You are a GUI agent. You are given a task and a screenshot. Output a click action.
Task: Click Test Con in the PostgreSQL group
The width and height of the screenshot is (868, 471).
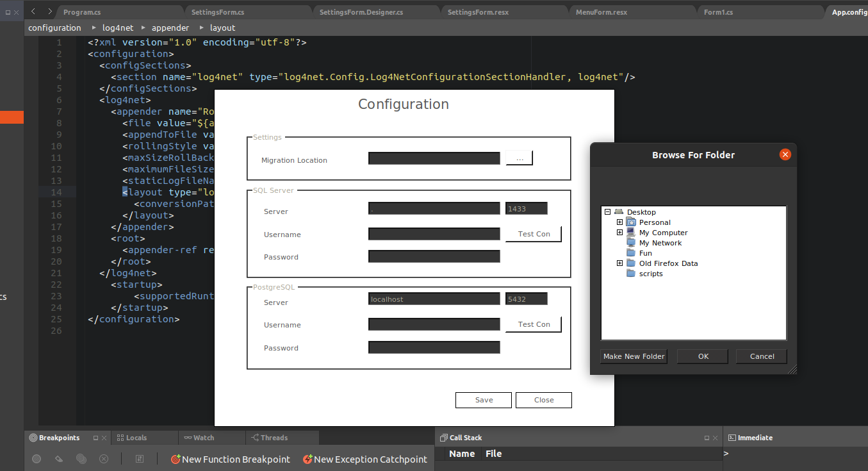(x=534, y=324)
